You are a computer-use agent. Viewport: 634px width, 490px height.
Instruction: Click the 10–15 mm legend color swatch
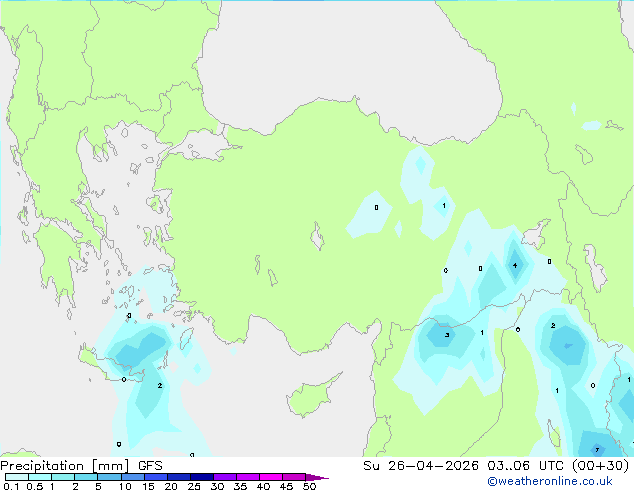tap(132, 477)
